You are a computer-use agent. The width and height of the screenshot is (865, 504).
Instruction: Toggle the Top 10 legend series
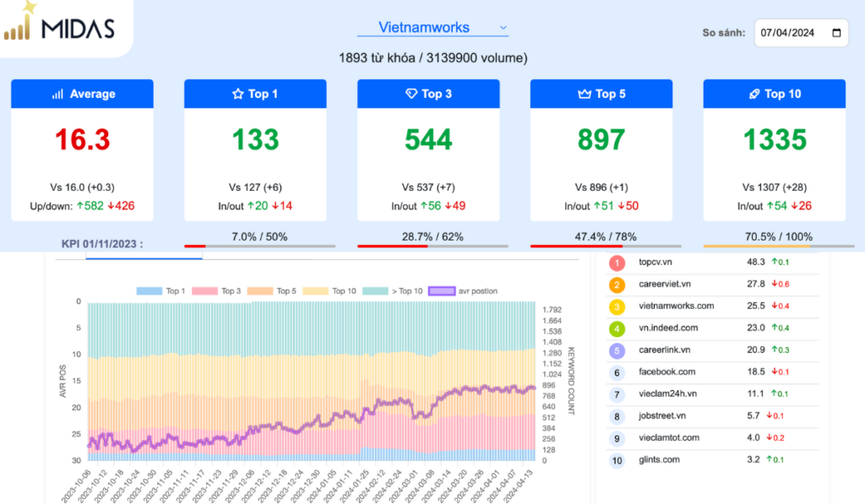[329, 290]
